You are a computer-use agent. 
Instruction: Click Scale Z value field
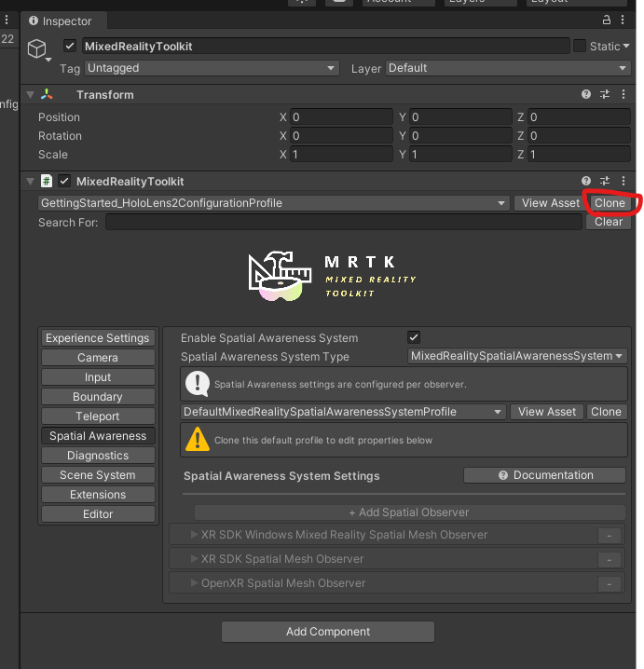[579, 155]
